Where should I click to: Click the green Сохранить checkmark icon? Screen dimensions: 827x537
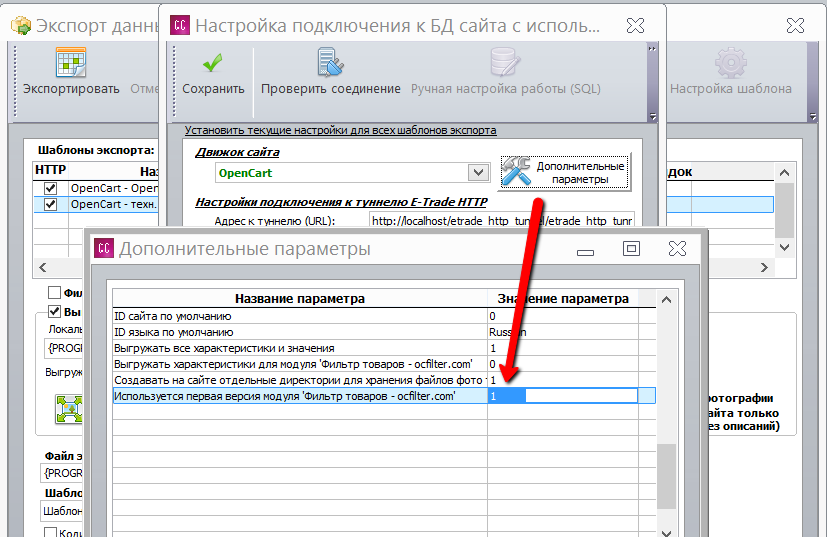click(213, 63)
